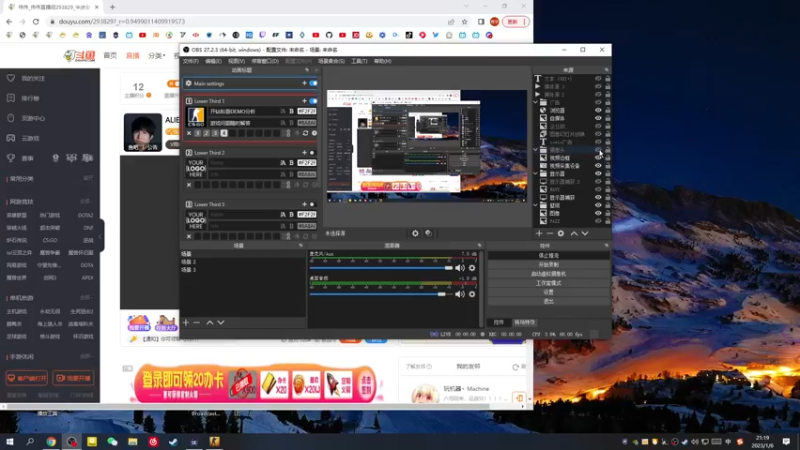Viewport: 800px width, 450px height.
Task: Add a new source with plus icon
Action: [x=540, y=233]
